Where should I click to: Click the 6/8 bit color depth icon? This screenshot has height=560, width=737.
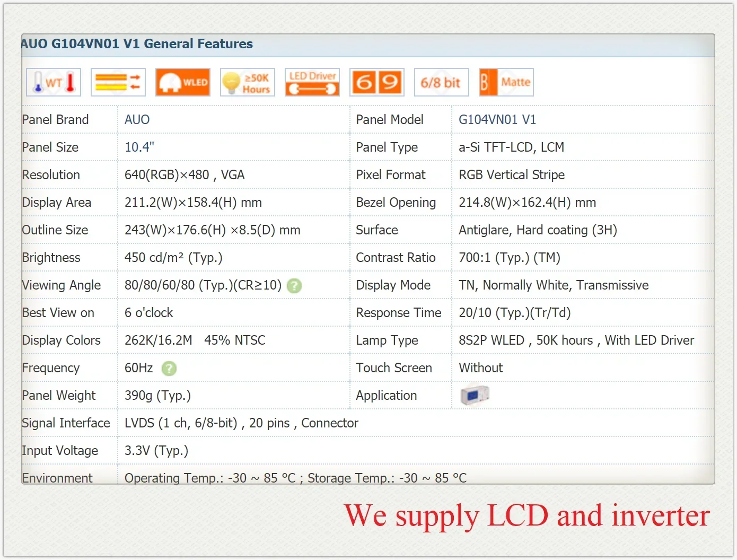point(442,82)
